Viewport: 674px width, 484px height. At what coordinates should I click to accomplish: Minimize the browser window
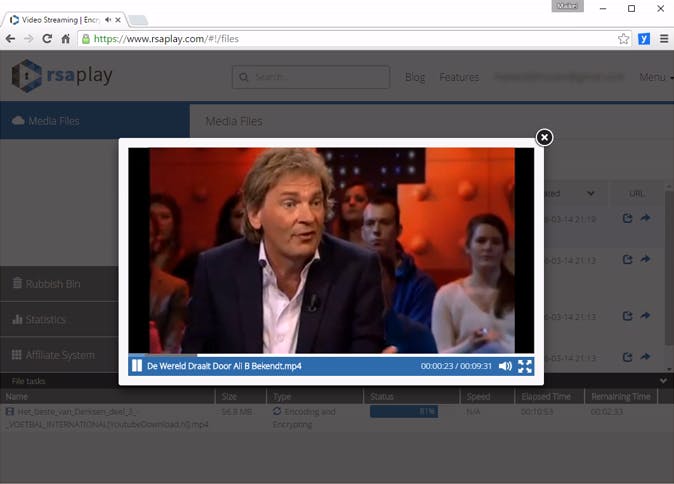(x=603, y=8)
